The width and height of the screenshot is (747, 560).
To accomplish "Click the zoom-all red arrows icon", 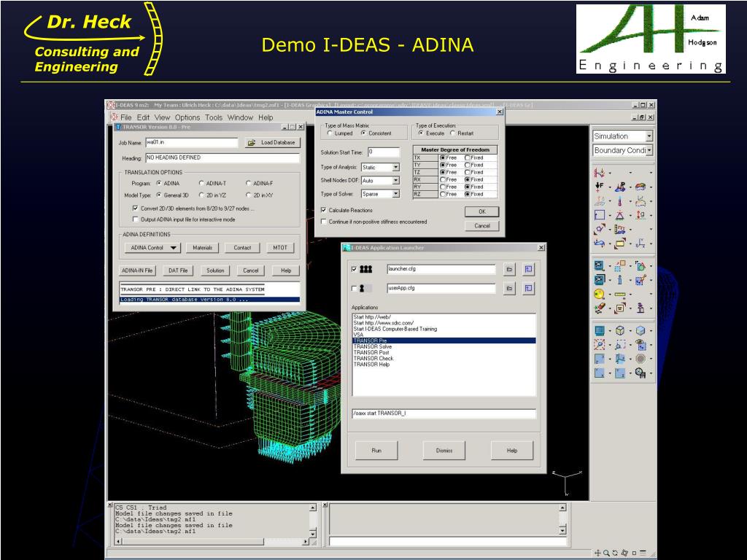I will click(x=599, y=344).
